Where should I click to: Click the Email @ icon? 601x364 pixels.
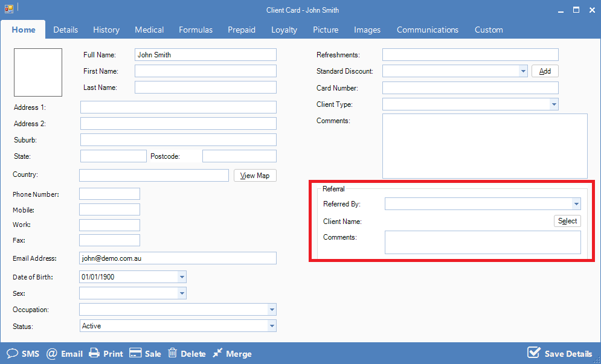click(x=52, y=353)
